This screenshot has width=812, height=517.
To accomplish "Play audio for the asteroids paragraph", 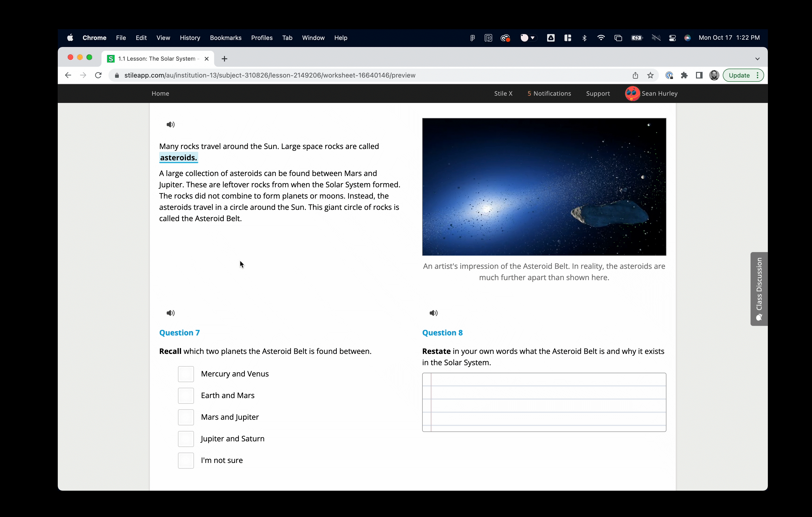I will point(170,125).
